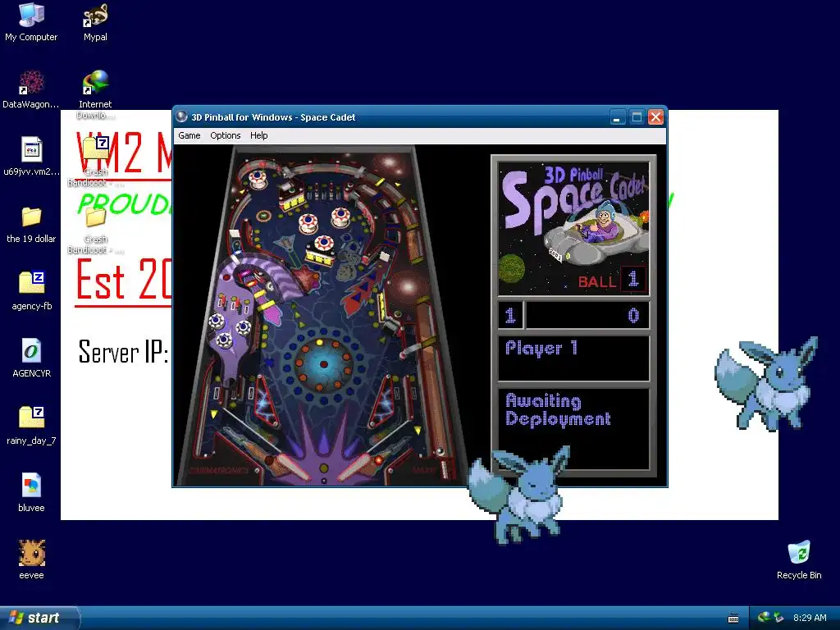
Task: Open the Help menu in Pinball
Action: (258, 135)
